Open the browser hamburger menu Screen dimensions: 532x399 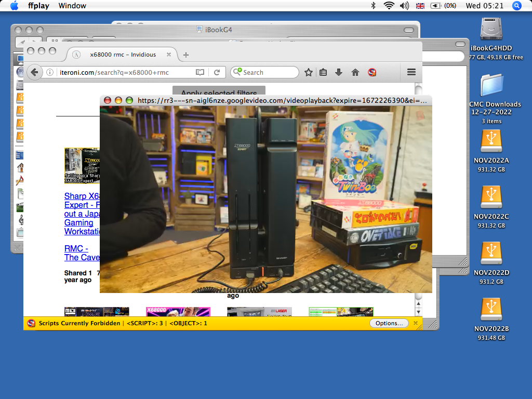[411, 72]
